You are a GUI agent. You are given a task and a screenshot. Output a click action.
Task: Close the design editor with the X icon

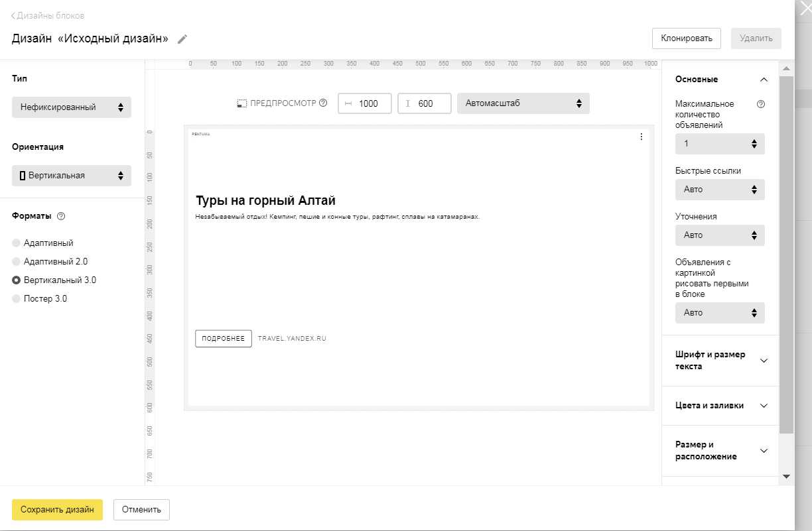(x=803, y=9)
